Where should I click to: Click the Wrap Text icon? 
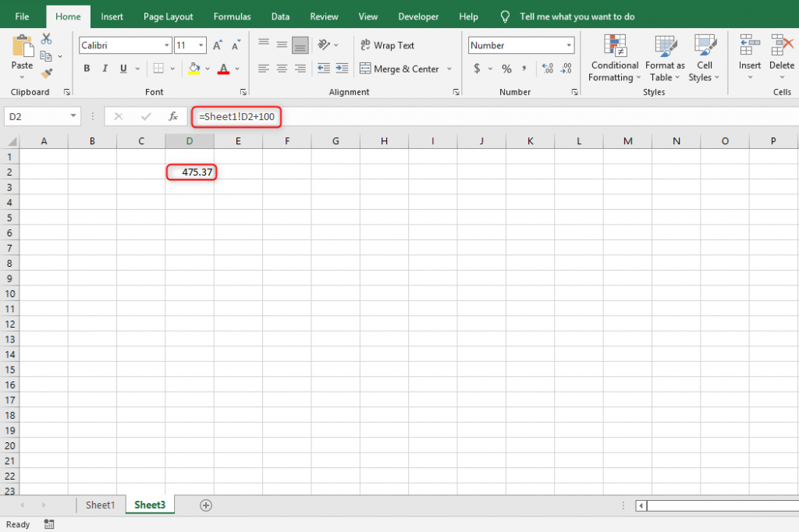(367, 45)
